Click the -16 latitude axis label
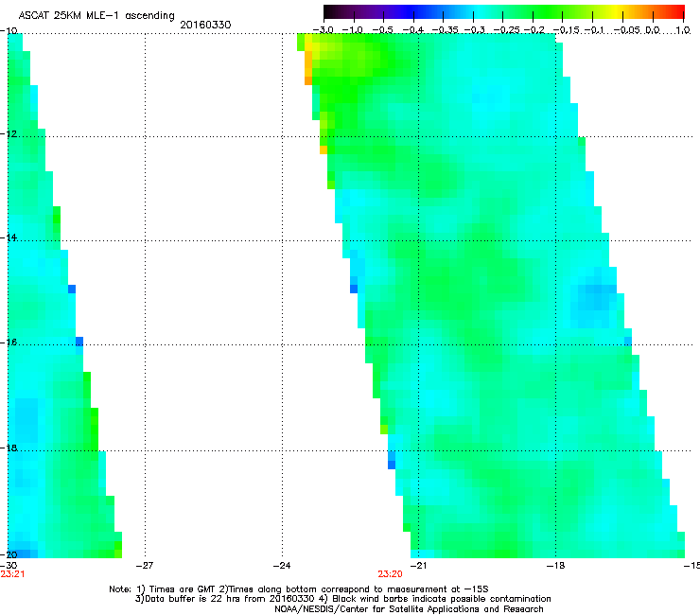 9,343
